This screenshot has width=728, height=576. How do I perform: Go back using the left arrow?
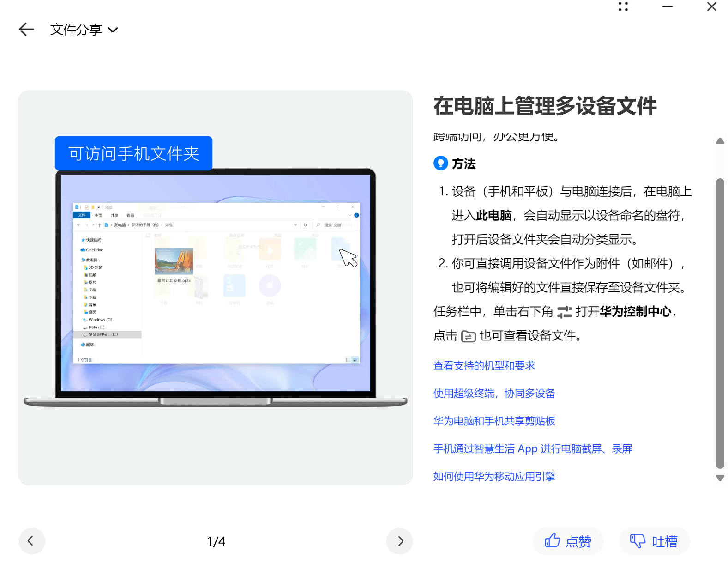(x=26, y=30)
